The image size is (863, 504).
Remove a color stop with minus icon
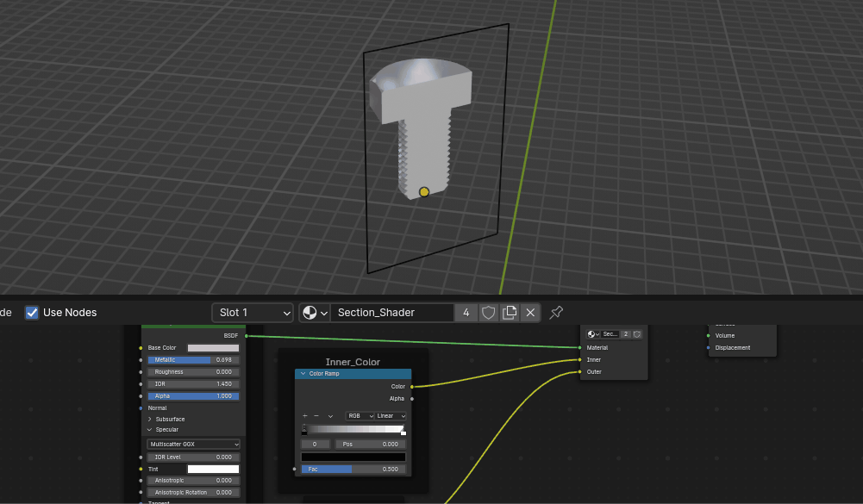[x=316, y=416]
